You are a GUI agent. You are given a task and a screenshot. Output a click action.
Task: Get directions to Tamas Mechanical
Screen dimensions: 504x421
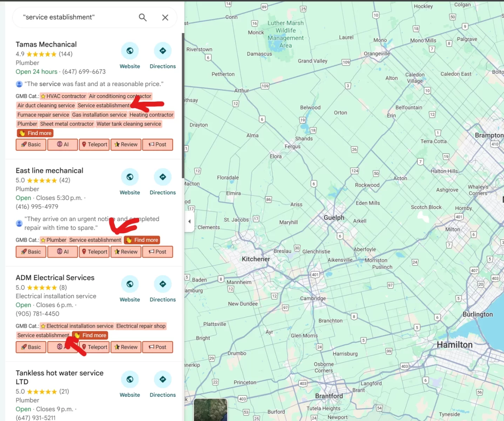(x=163, y=51)
